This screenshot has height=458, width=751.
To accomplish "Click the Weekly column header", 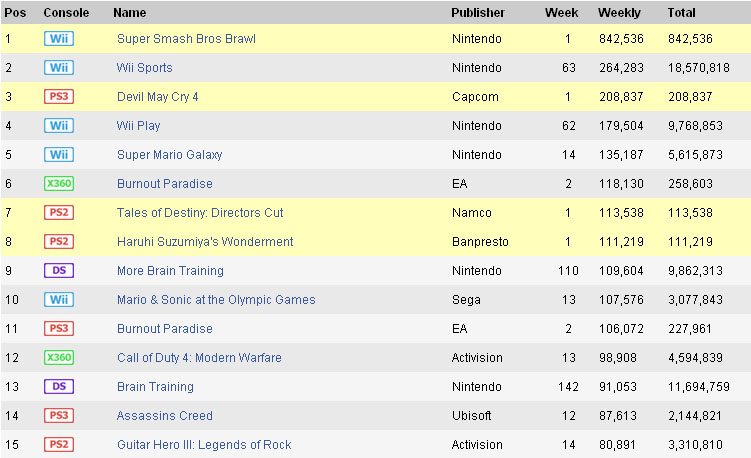I will coord(619,13).
